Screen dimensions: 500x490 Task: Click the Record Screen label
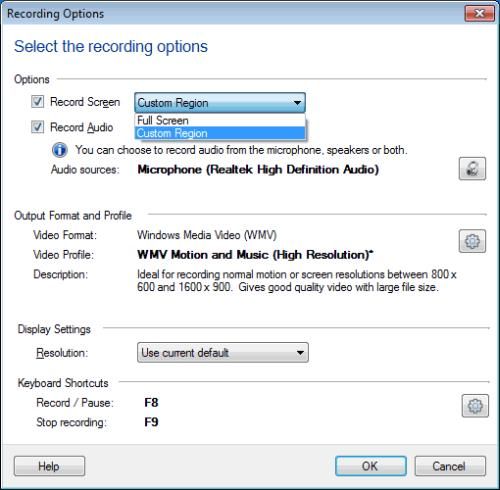[85, 102]
